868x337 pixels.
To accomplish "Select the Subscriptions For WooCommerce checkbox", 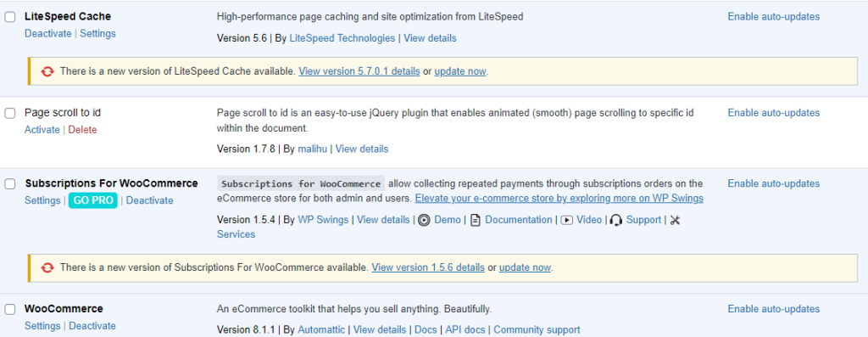I will pos(10,184).
